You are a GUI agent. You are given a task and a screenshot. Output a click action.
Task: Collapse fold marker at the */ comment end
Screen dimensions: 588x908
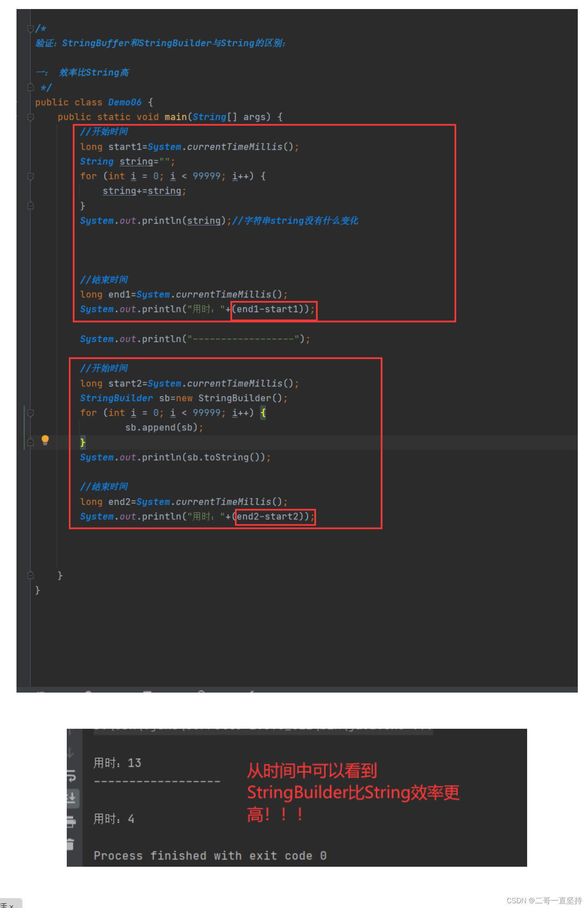[30, 87]
